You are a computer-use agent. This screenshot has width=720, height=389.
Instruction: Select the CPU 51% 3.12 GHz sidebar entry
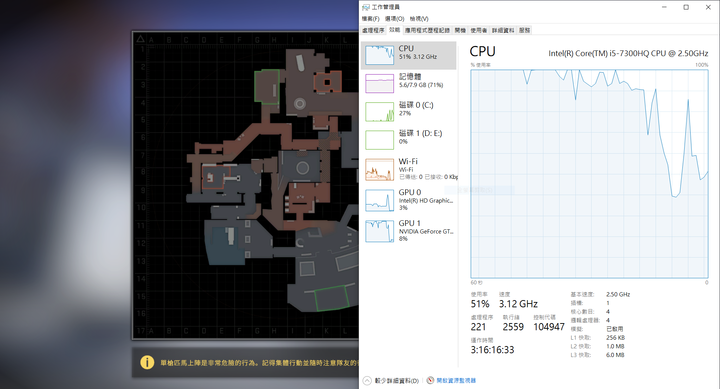pos(408,55)
